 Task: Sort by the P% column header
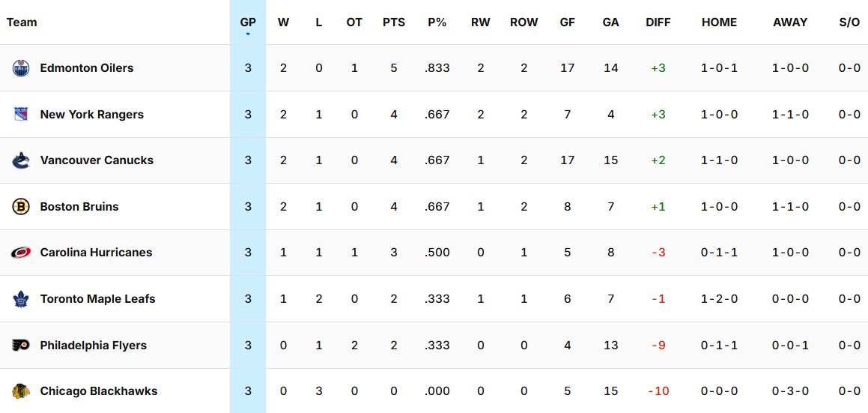437,22
